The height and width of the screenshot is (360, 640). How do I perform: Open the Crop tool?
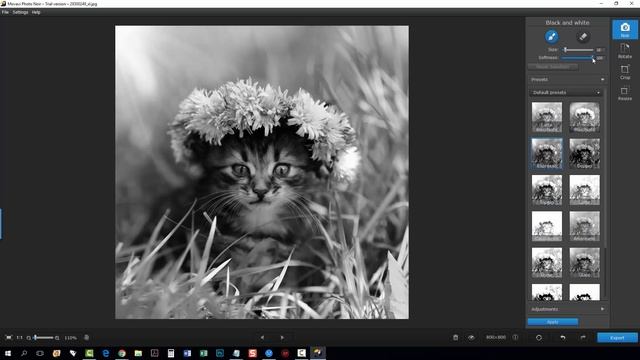624,72
